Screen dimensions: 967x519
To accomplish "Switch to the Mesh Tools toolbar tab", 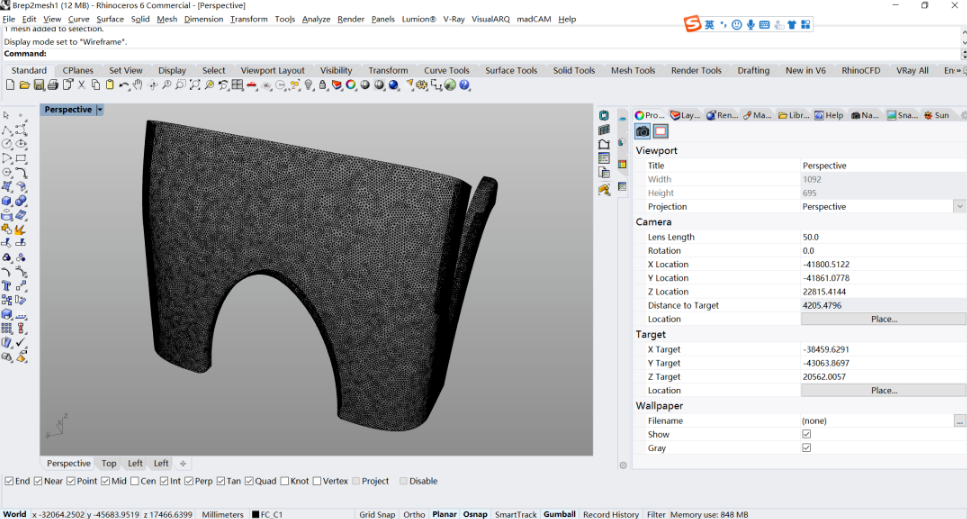I will [633, 70].
